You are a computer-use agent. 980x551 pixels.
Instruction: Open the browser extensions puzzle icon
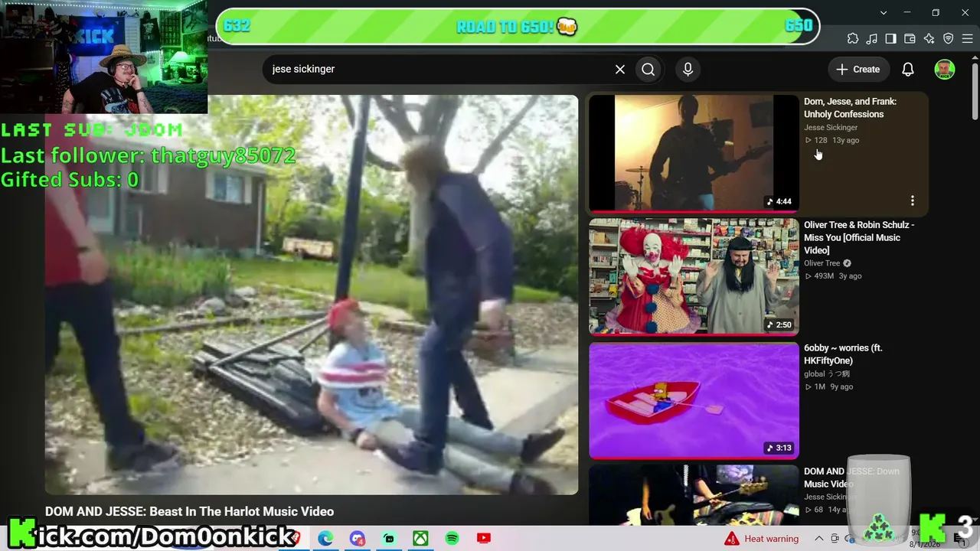[853, 39]
